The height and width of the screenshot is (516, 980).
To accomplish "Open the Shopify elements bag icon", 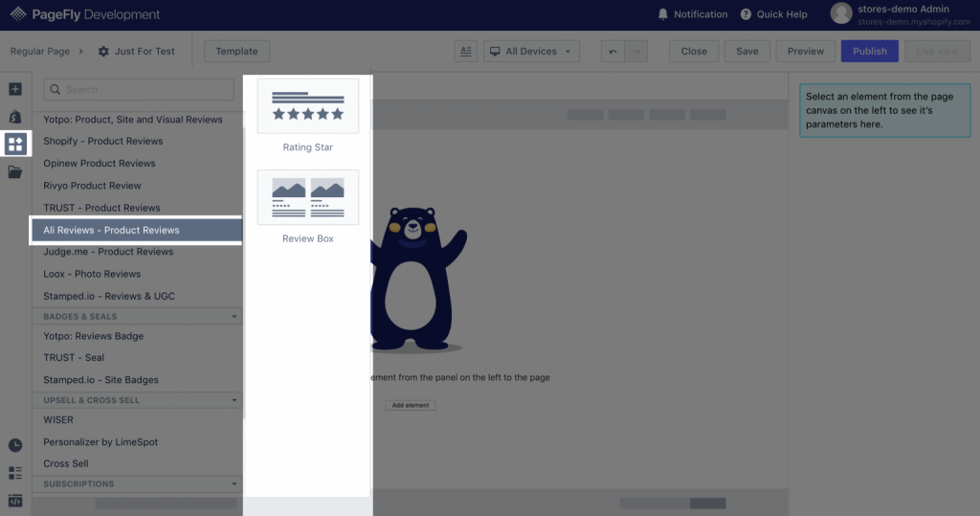I will point(15,117).
